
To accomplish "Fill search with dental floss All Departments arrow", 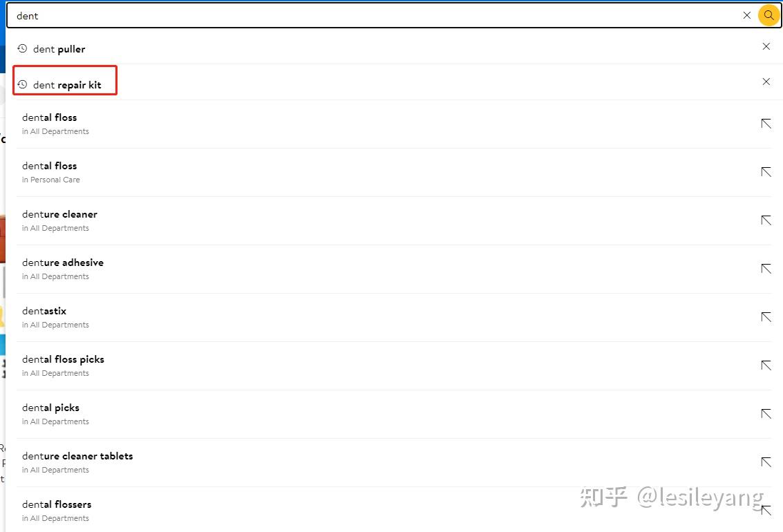I will (766, 124).
